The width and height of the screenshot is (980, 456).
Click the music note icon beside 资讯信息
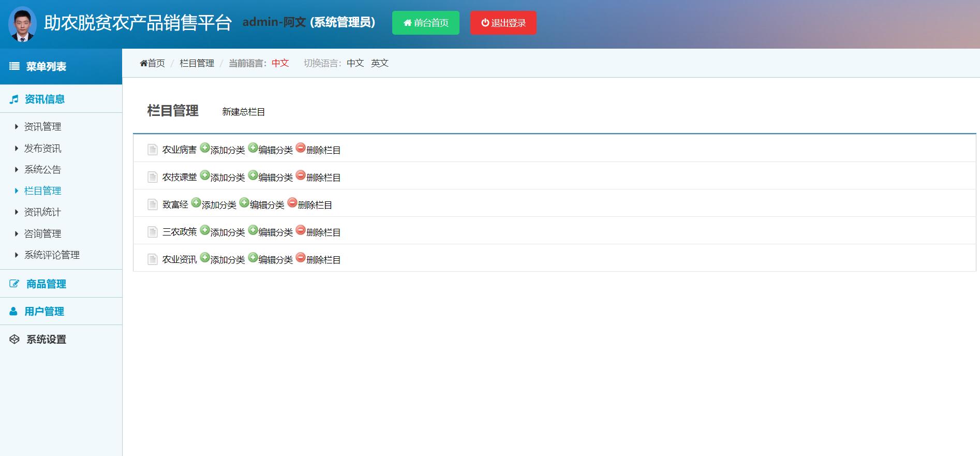(14, 99)
